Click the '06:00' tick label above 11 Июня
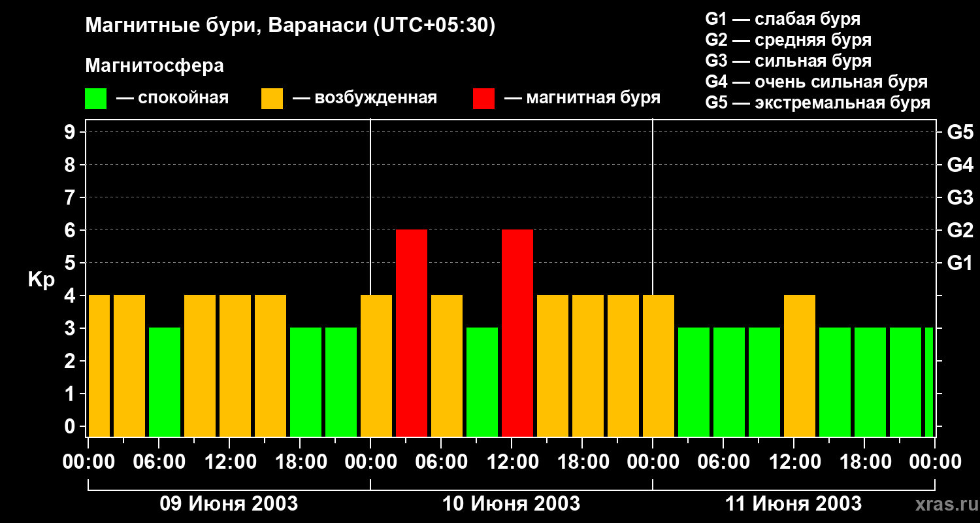This screenshot has width=980, height=523. click(724, 462)
